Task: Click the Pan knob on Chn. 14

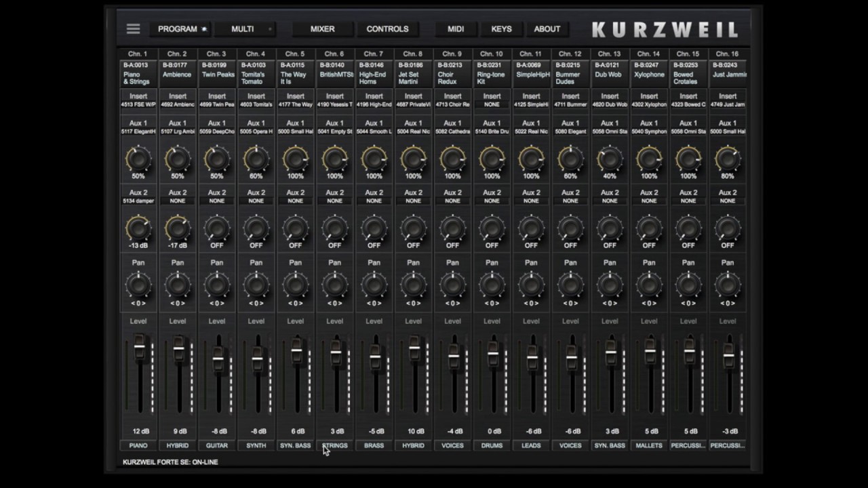Action: click(649, 286)
